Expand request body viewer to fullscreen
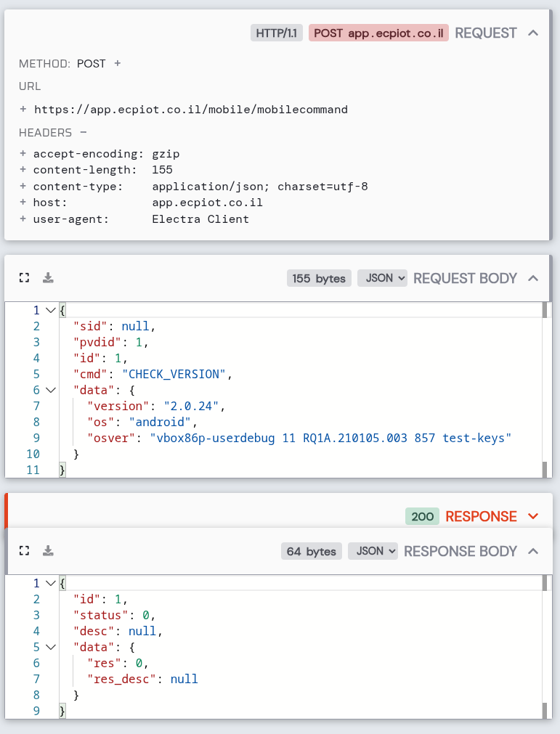 click(x=24, y=277)
